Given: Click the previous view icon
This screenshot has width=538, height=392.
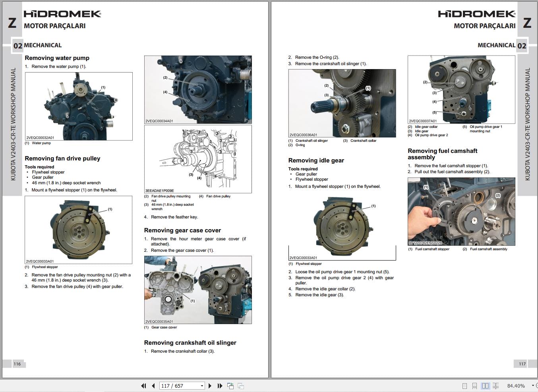Looking at the screenshot, I should coord(230,386).
